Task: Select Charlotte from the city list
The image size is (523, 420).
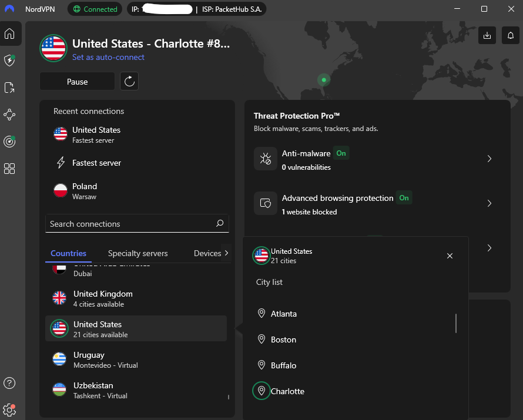Action: point(287,391)
